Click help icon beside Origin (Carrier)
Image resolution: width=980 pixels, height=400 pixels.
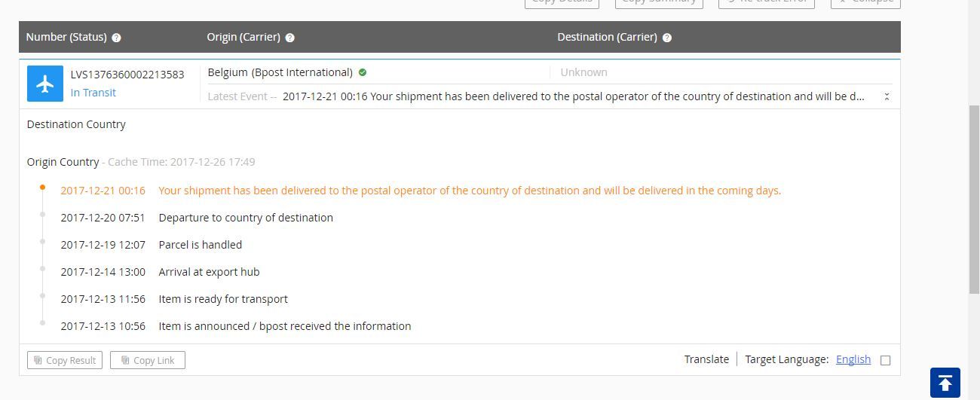[x=290, y=38]
